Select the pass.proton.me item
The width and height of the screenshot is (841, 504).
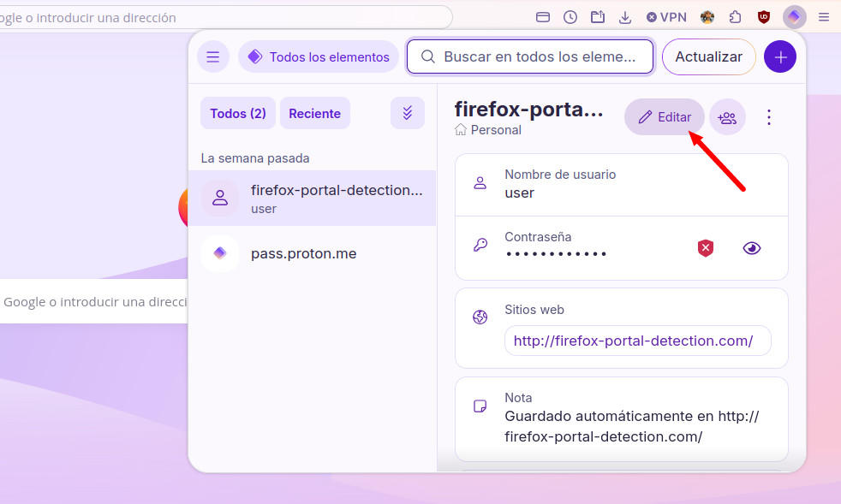pos(312,253)
